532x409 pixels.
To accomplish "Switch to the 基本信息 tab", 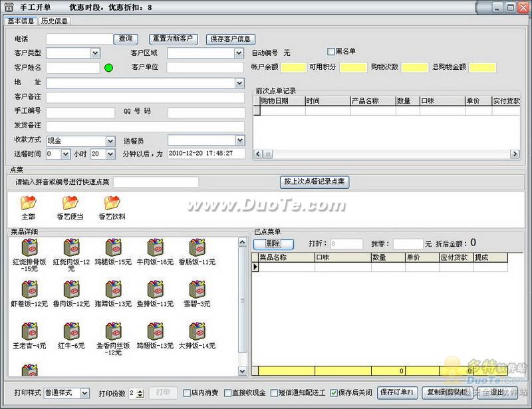I will pos(21,21).
